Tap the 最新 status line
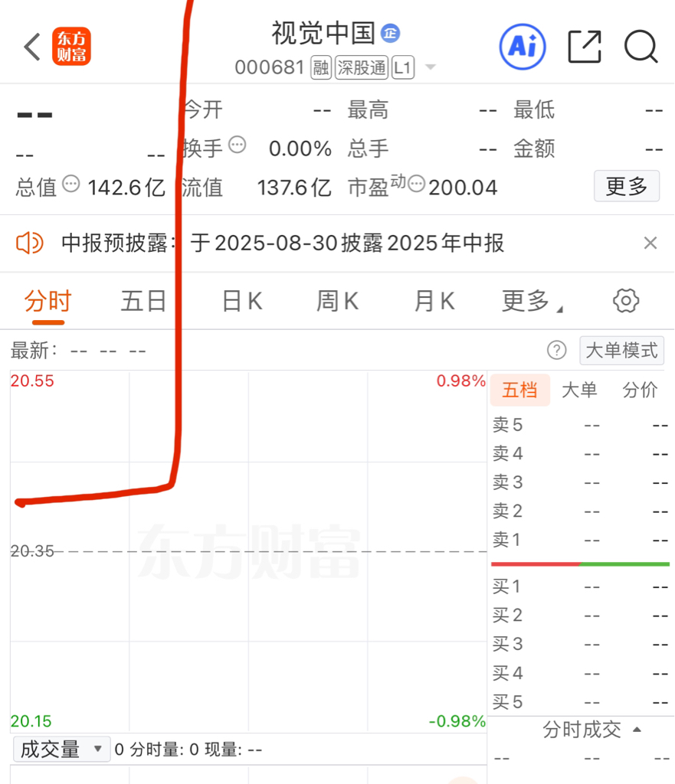Viewport: 675px width, 784px height. [79, 351]
